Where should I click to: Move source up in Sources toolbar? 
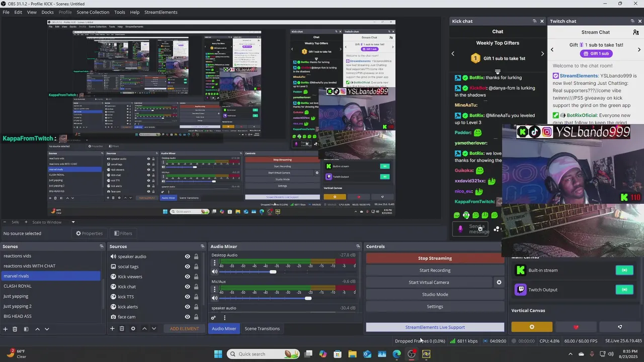coord(144,329)
